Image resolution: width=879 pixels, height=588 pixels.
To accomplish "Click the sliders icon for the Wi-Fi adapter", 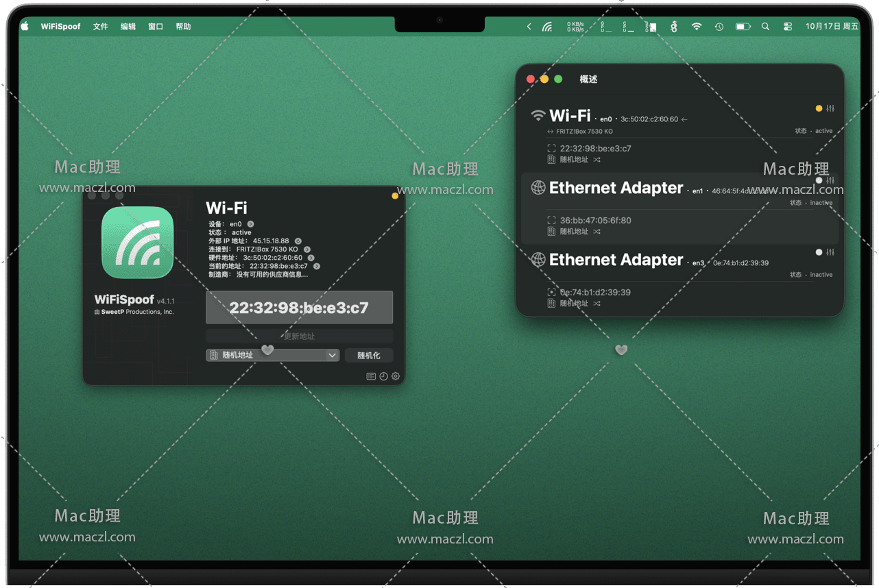I will pyautogui.click(x=830, y=108).
